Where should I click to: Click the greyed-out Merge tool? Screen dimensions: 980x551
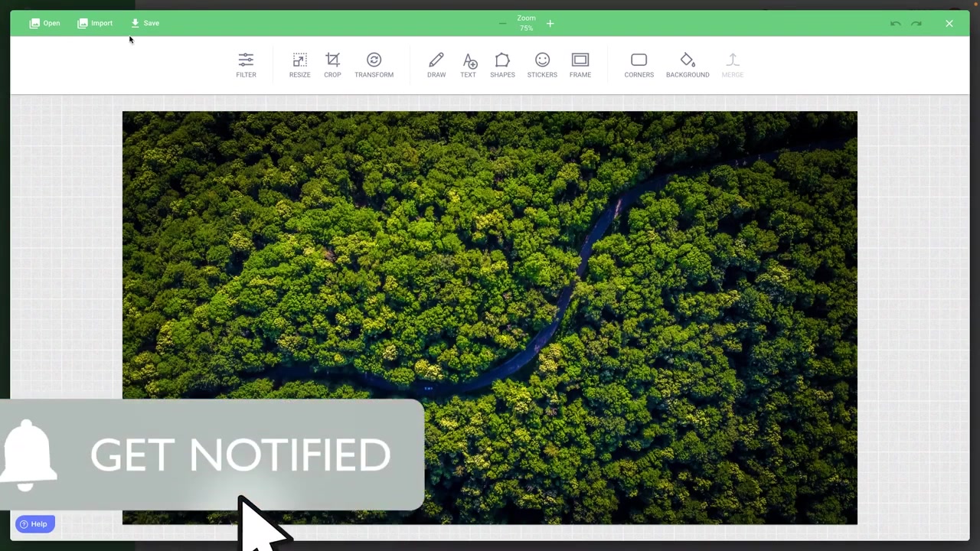click(733, 65)
